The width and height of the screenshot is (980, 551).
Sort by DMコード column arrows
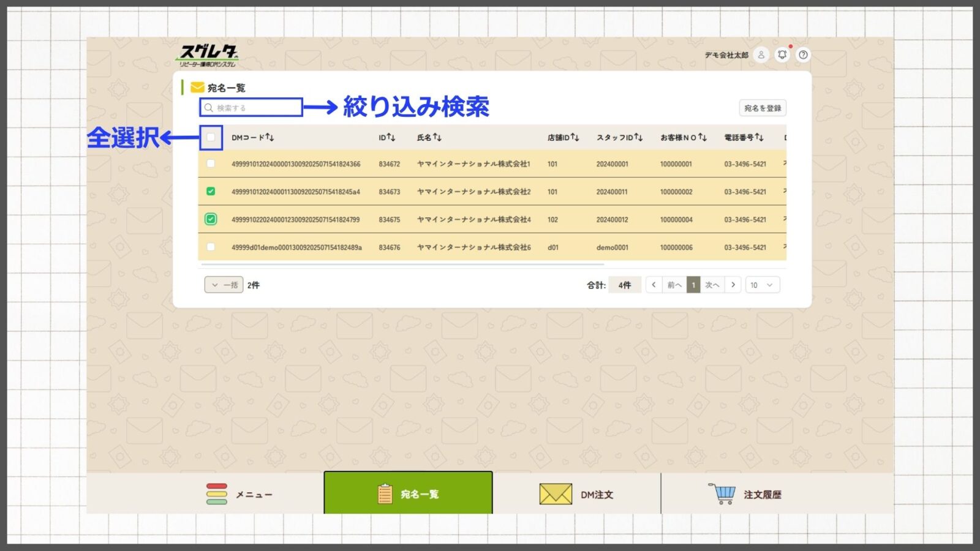click(x=269, y=138)
